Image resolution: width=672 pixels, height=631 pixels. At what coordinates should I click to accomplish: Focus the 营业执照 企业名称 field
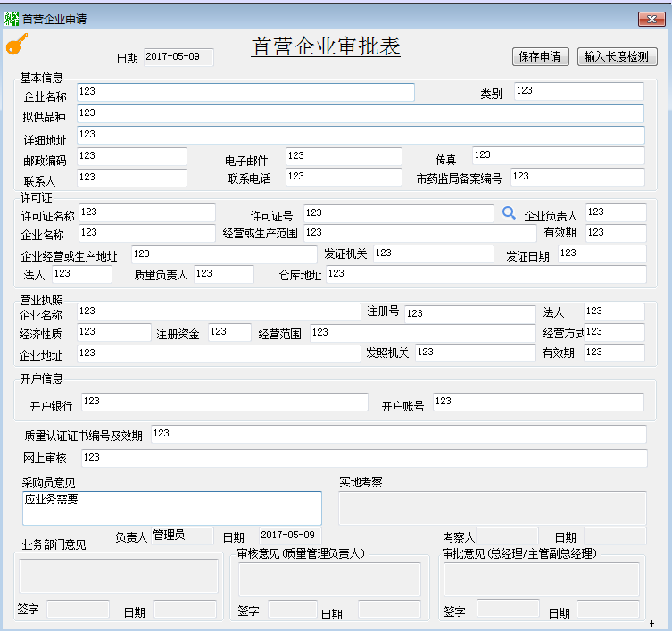219,311
